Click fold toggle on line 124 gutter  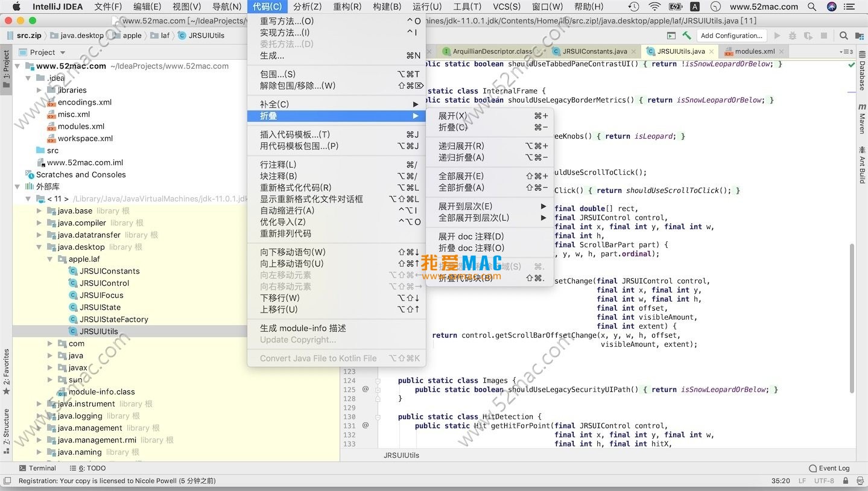point(378,381)
